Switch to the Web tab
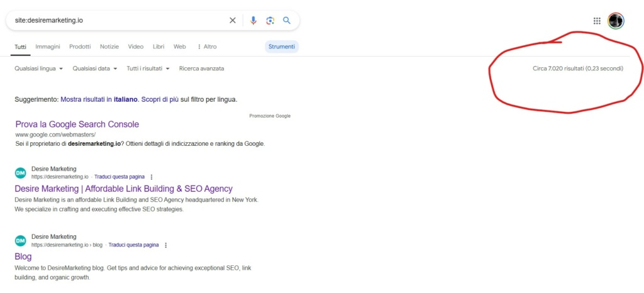The height and width of the screenshot is (293, 644). point(179,47)
